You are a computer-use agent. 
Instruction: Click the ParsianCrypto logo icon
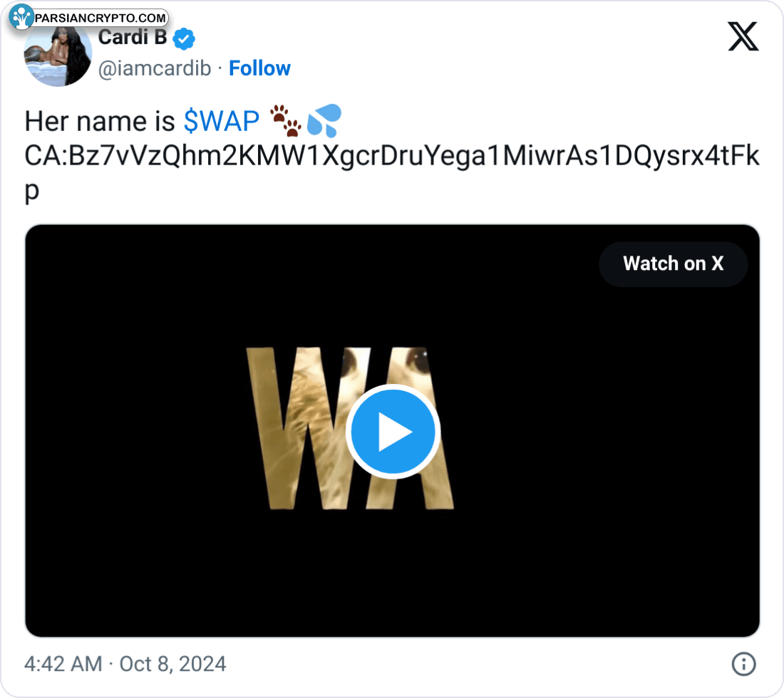(x=21, y=17)
